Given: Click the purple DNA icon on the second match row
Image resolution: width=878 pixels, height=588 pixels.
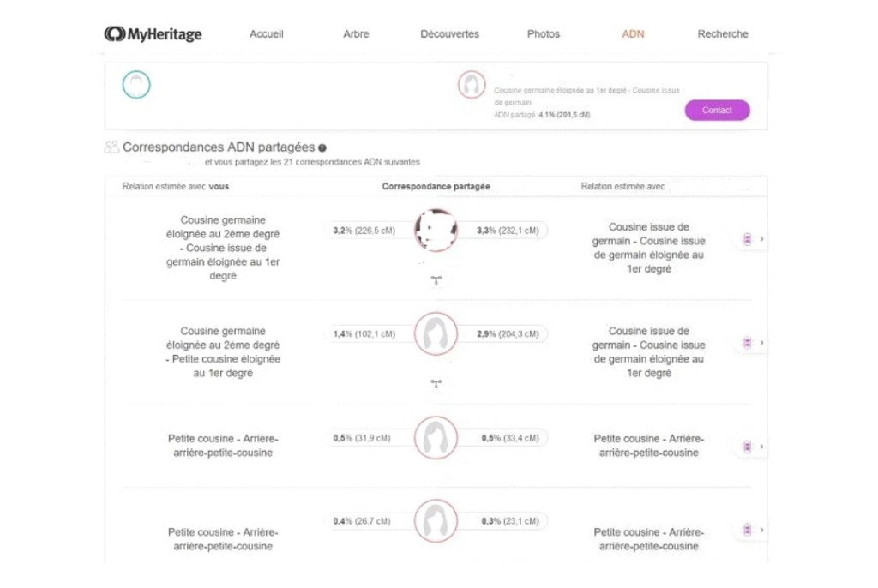Looking at the screenshot, I should tap(747, 343).
